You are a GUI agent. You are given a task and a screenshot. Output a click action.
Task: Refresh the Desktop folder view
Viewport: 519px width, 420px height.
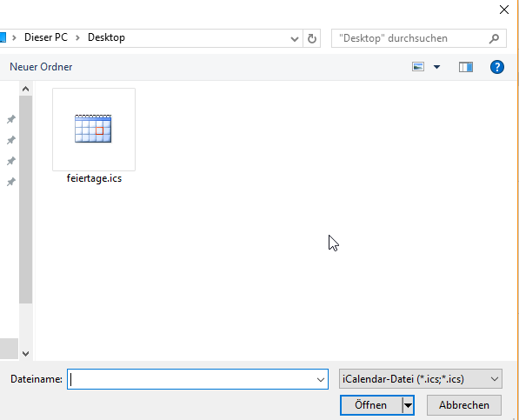[x=311, y=39]
